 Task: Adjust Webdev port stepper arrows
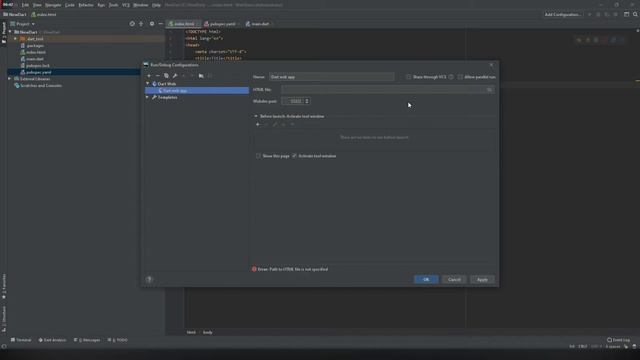tap(307, 101)
